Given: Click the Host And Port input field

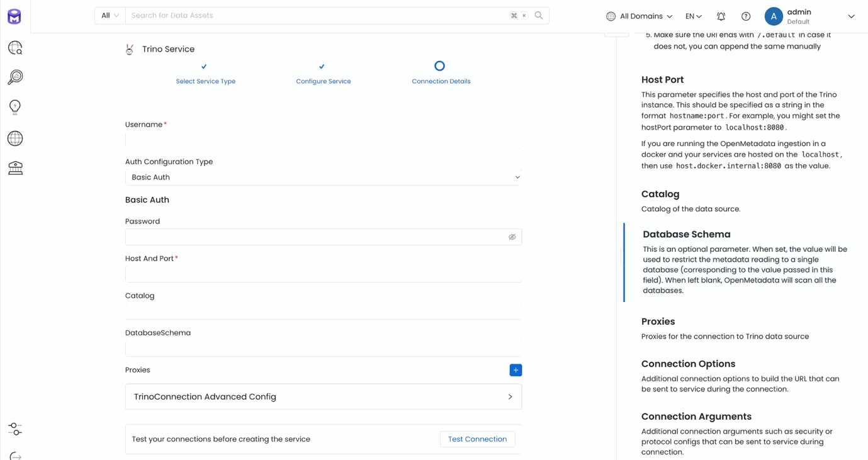Looking at the screenshot, I should click(324, 274).
